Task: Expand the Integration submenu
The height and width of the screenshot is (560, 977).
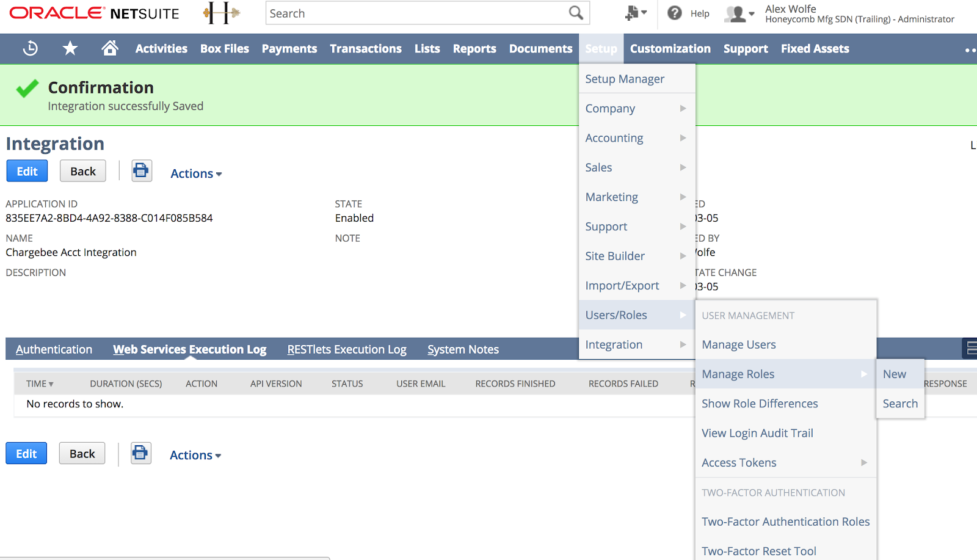Action: (x=637, y=344)
